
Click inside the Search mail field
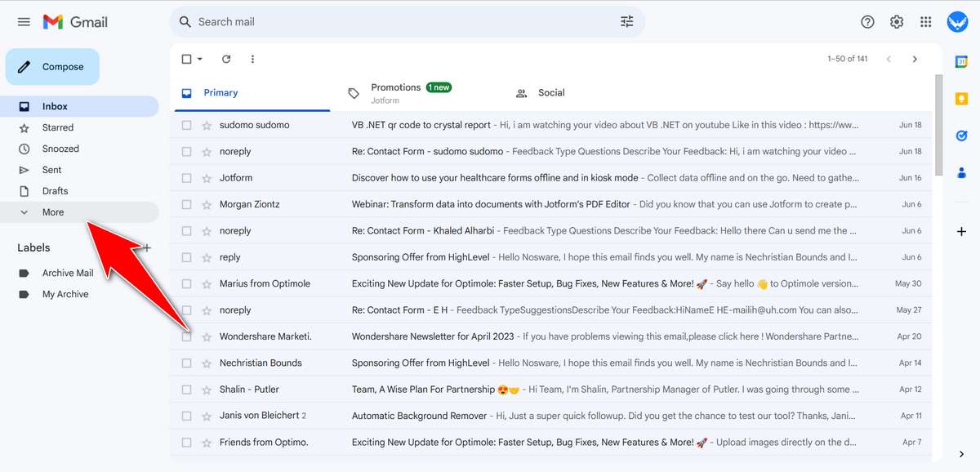coord(327,21)
